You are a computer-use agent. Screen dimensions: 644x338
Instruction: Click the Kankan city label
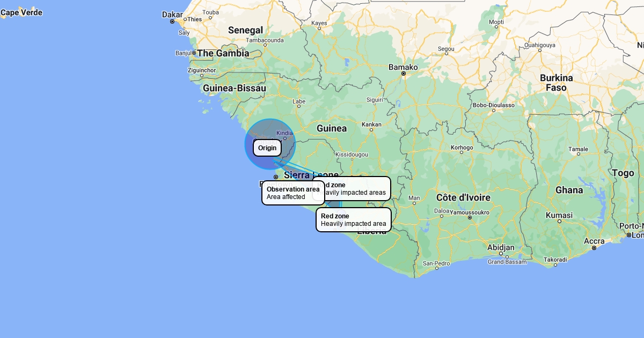(371, 124)
